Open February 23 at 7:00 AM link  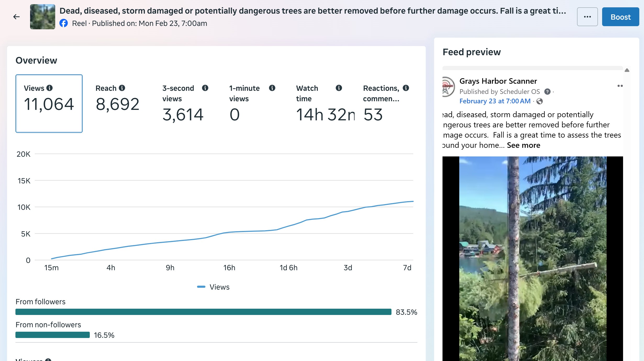coord(495,101)
